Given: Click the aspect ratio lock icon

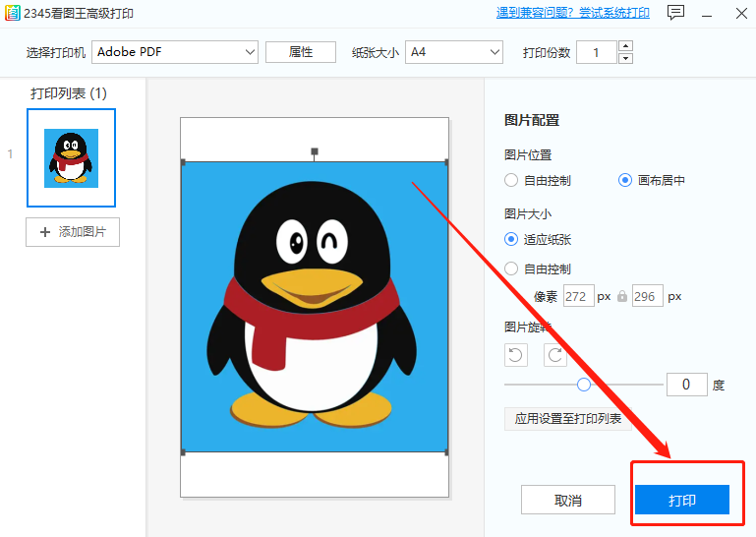Looking at the screenshot, I should [x=621, y=296].
